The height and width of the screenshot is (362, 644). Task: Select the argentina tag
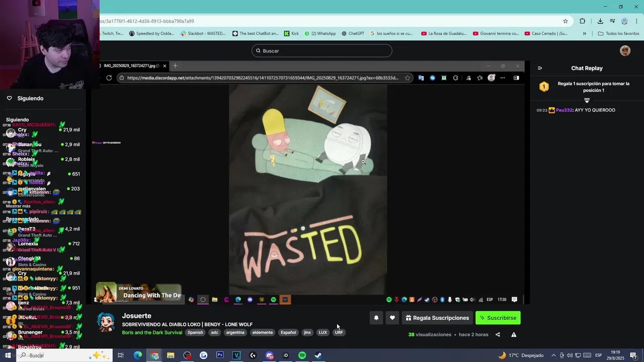click(235, 332)
